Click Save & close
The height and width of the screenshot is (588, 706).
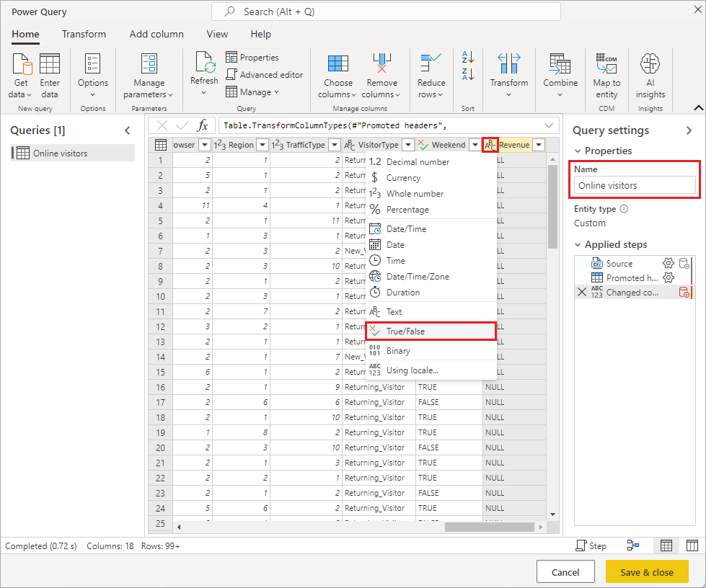[x=647, y=572]
